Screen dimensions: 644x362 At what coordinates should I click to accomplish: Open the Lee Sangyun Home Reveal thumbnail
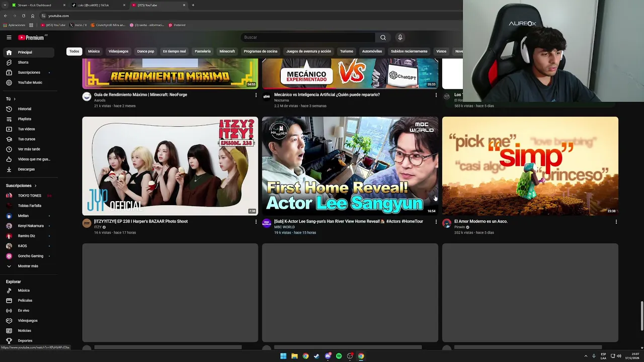coord(350,166)
